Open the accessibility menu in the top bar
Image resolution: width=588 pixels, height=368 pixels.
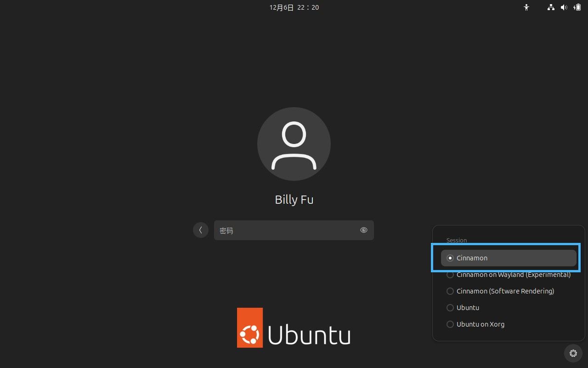coord(526,7)
